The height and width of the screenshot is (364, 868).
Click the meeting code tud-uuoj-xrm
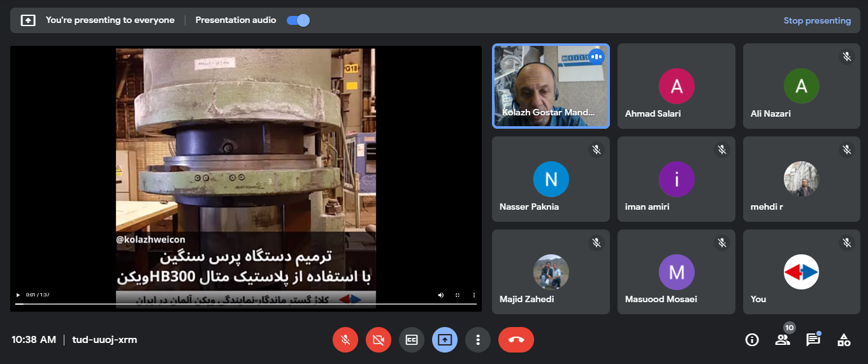(x=105, y=340)
